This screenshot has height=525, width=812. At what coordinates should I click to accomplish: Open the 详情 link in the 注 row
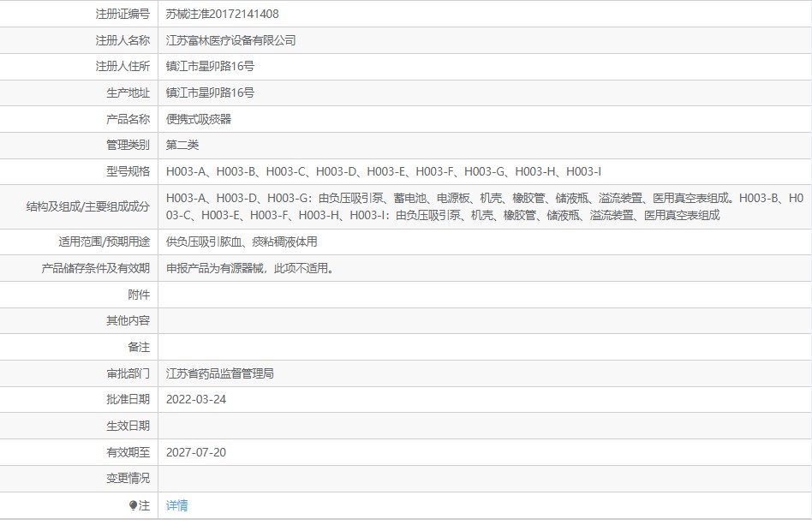point(176,505)
